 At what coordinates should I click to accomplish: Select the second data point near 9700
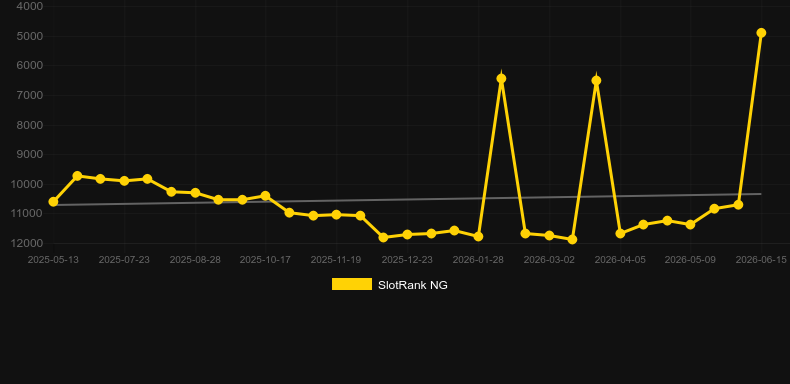(x=77, y=176)
